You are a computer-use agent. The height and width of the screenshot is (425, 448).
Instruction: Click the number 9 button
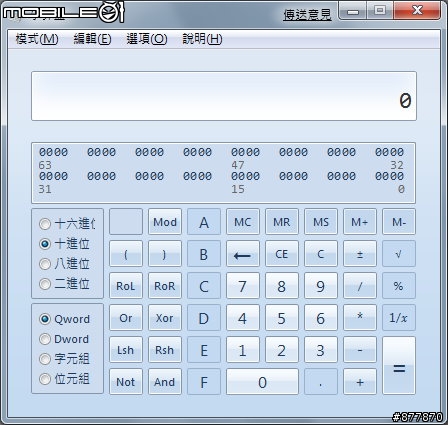[321, 286]
